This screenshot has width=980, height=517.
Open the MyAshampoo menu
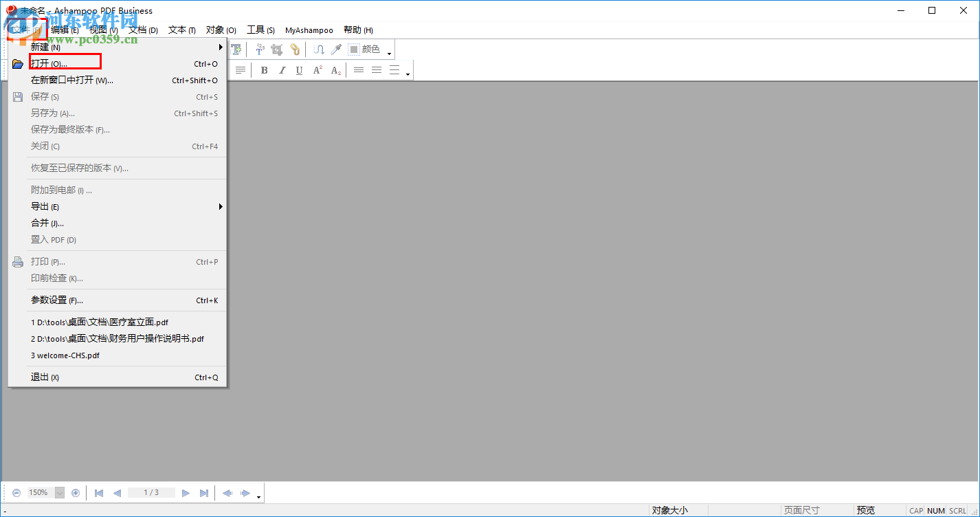[309, 30]
